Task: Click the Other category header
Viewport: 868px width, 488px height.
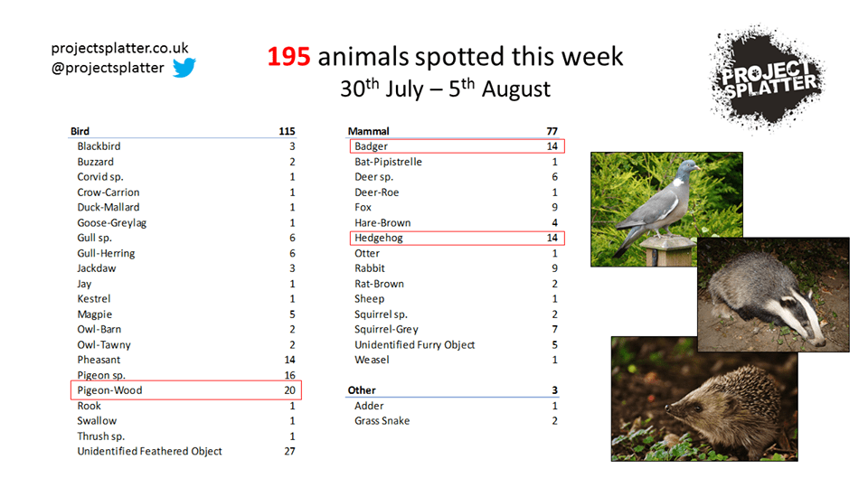Action: pyautogui.click(x=362, y=390)
